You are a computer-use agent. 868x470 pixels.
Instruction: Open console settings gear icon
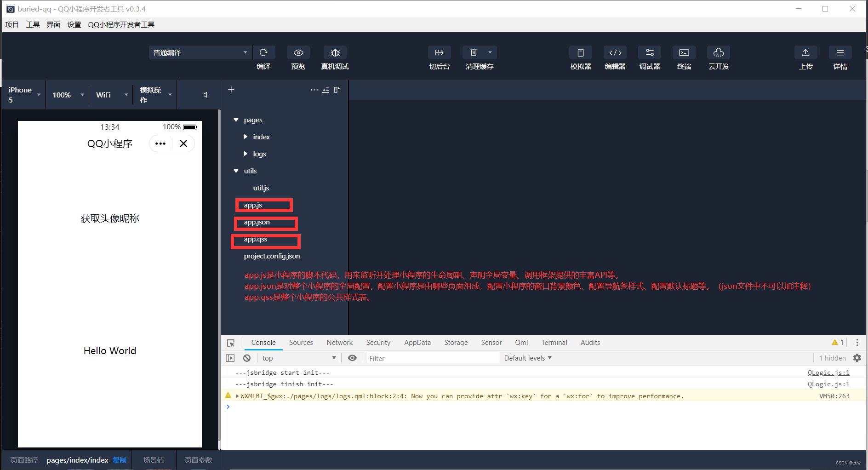click(857, 358)
